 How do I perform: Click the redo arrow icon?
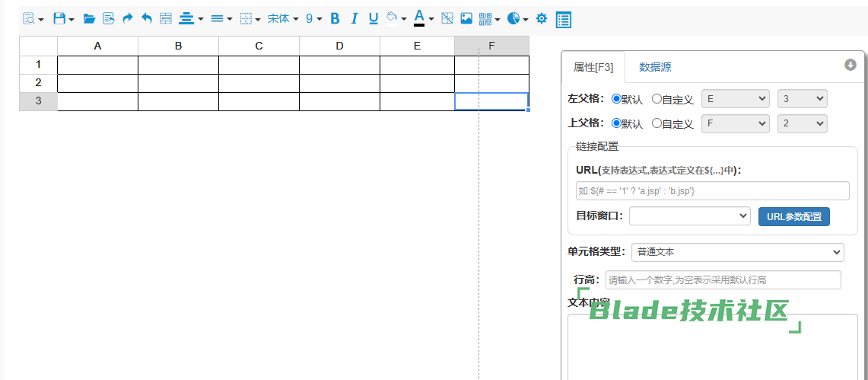point(128,18)
